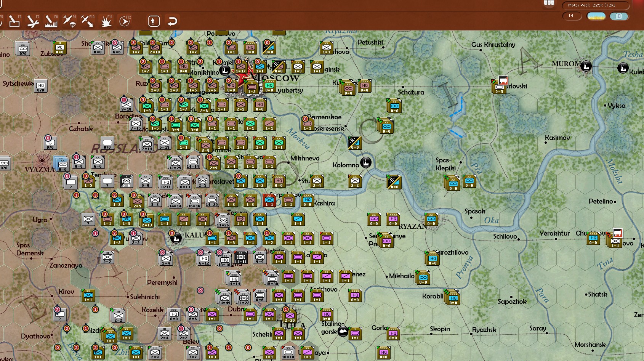Viewport: 644px width, 361px height.
Task: Select the 6=12 German HQ unit
Action: pyautogui.click(x=204, y=258)
